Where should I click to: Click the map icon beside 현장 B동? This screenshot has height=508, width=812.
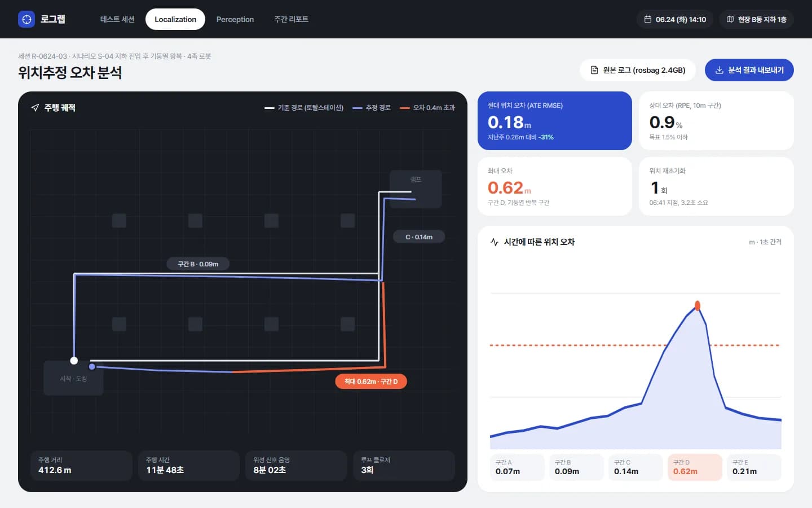(x=730, y=19)
